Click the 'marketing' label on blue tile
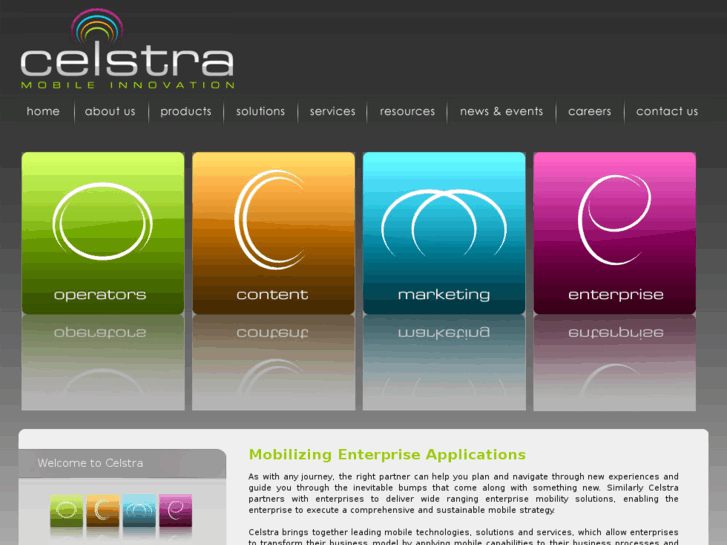727x545 pixels. click(x=444, y=295)
